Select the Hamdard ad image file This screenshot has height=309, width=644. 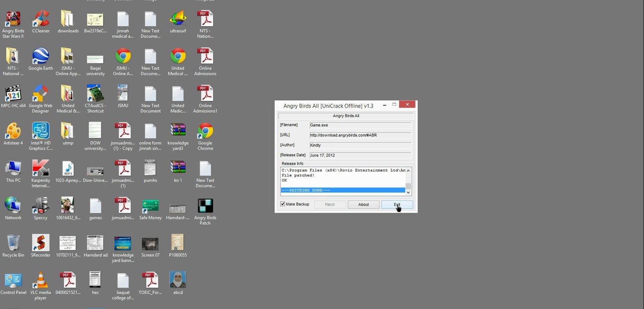95,243
